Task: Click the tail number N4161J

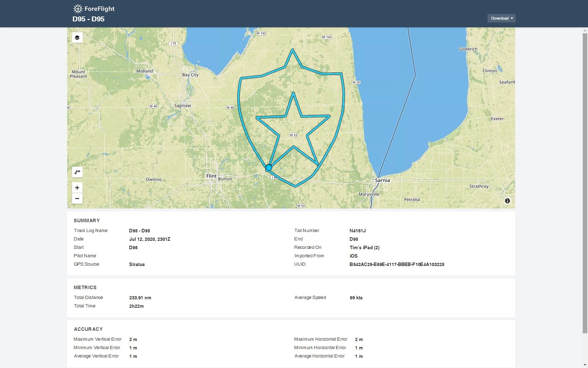Action: click(357, 231)
